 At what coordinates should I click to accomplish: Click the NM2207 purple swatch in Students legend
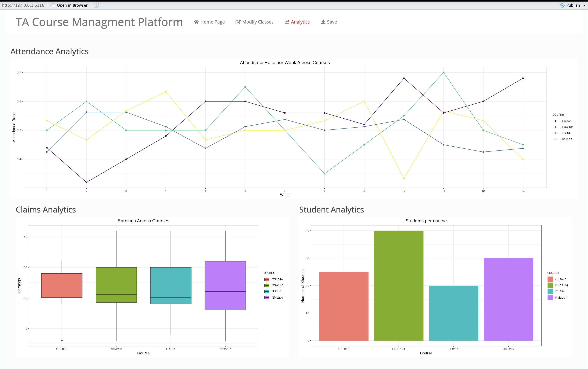click(550, 297)
